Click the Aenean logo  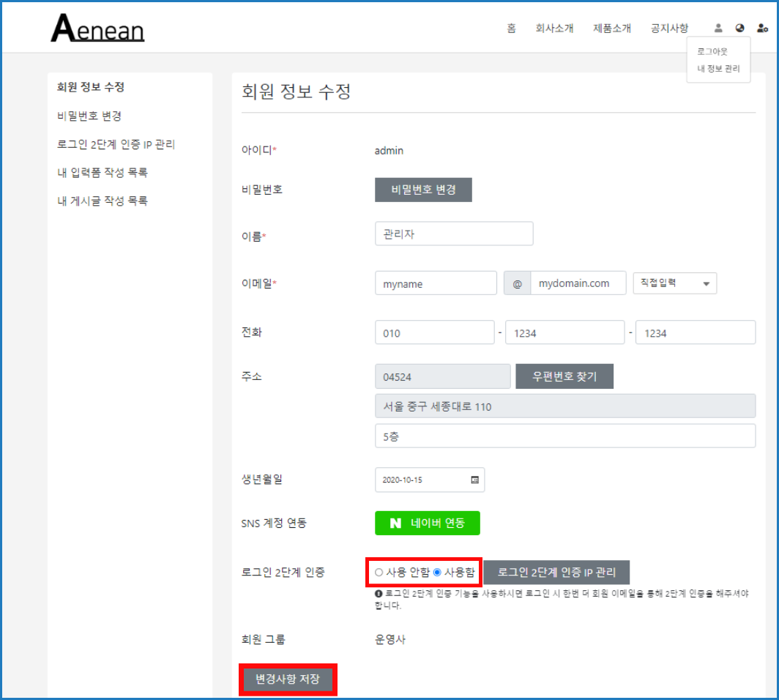pyautogui.click(x=97, y=29)
